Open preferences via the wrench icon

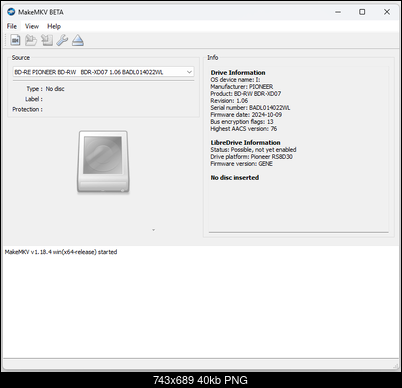tap(62, 40)
